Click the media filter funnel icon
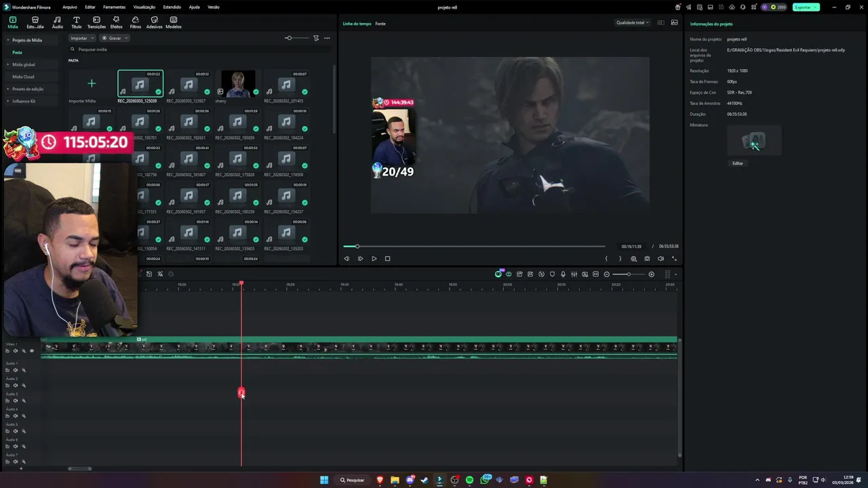868x488 pixels. (x=316, y=38)
